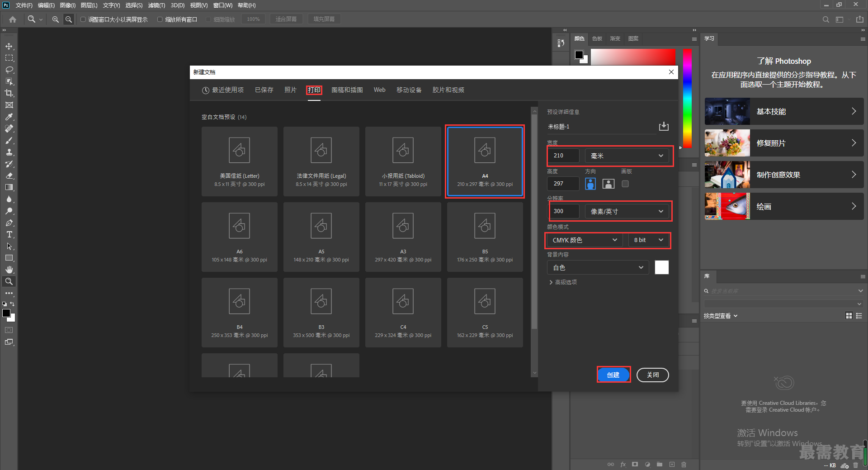Tick the 画板 artboard checkbox
The height and width of the screenshot is (470, 868).
click(x=625, y=184)
